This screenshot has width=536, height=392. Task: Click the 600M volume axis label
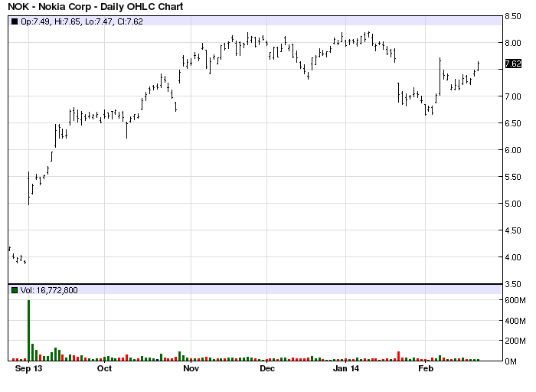[x=515, y=300]
